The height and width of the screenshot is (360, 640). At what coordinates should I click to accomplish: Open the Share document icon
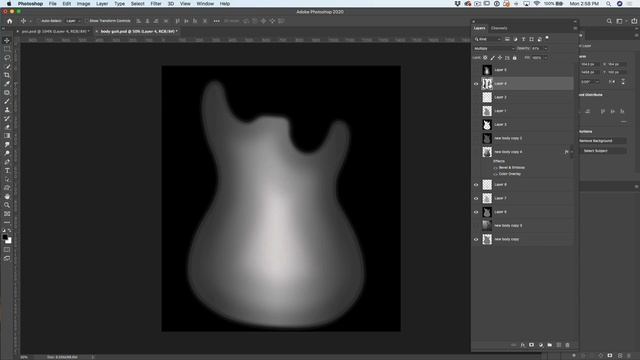coord(634,21)
